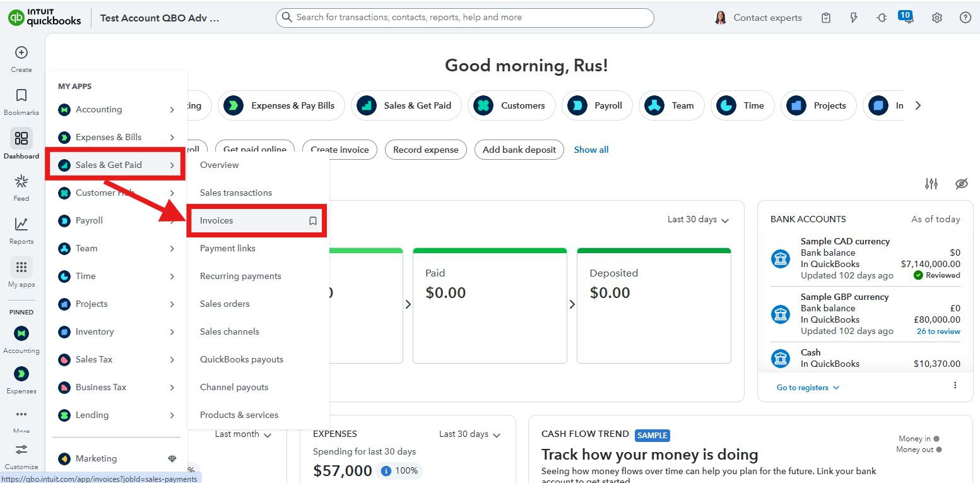Select Overview from the submenu
Image resolution: width=980 pixels, height=483 pixels.
pos(219,165)
